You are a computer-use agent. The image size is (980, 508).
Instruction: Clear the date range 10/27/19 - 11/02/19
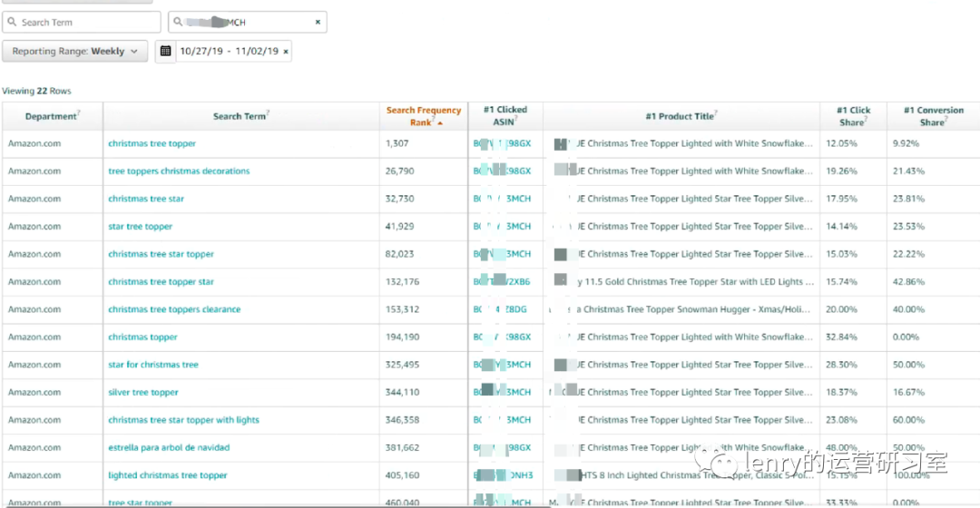click(x=286, y=52)
